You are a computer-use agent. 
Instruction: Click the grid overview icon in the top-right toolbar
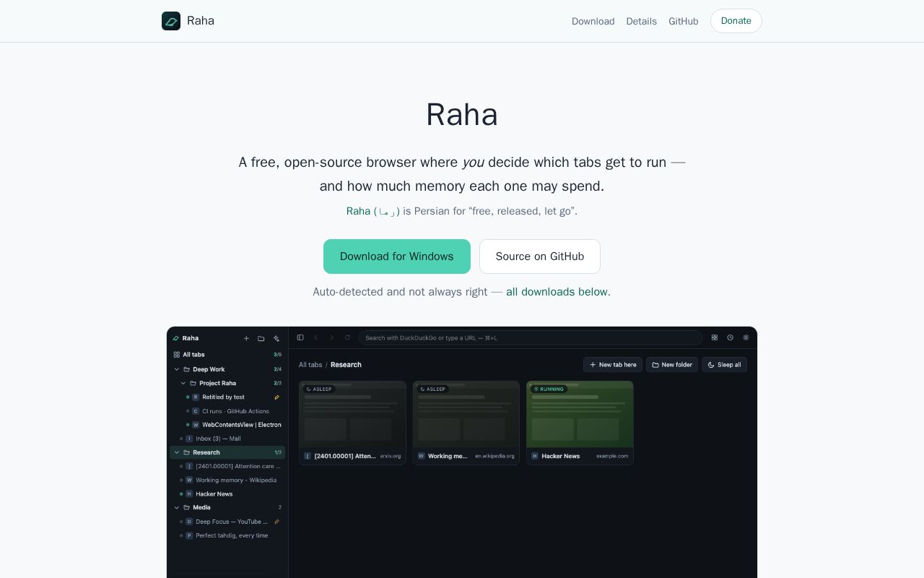(715, 337)
